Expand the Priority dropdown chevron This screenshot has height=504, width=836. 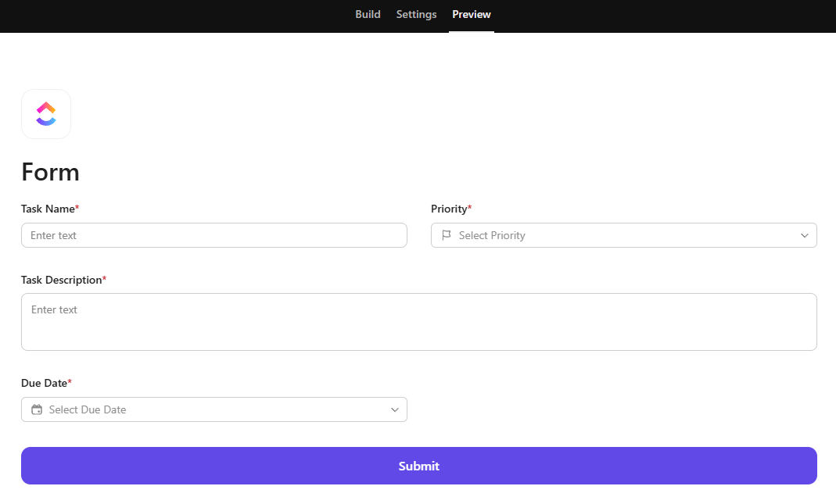pyautogui.click(x=805, y=235)
